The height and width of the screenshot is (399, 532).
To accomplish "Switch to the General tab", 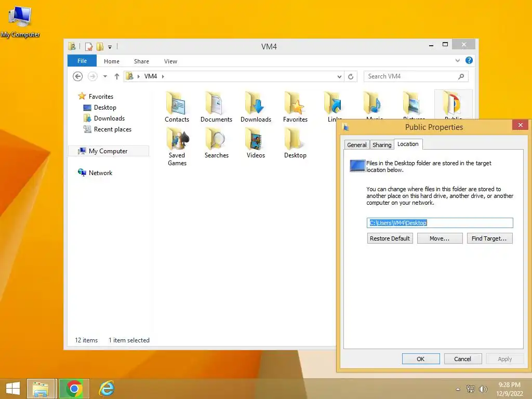I will 356,145.
